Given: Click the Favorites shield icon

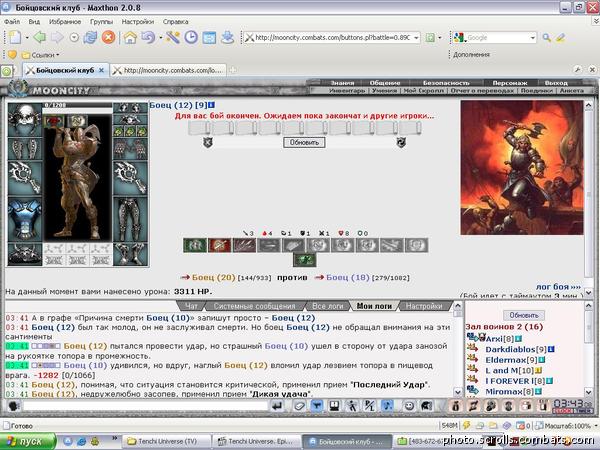Looking at the screenshot, I should 12,55.
